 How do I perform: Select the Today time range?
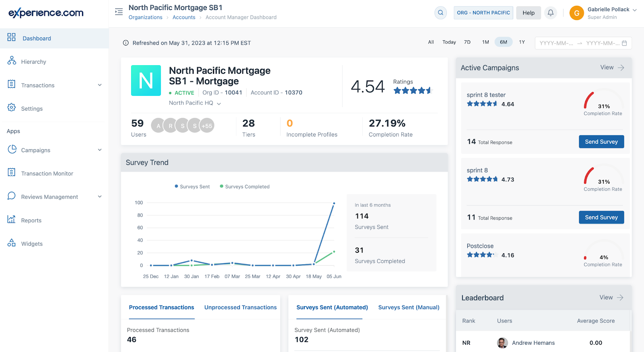[449, 42]
